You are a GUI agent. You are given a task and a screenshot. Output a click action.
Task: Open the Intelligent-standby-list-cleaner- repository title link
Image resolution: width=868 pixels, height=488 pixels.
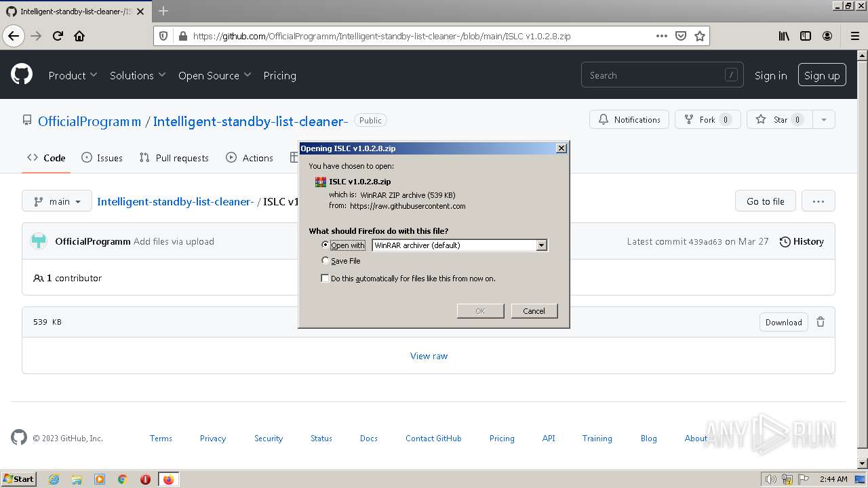point(250,121)
